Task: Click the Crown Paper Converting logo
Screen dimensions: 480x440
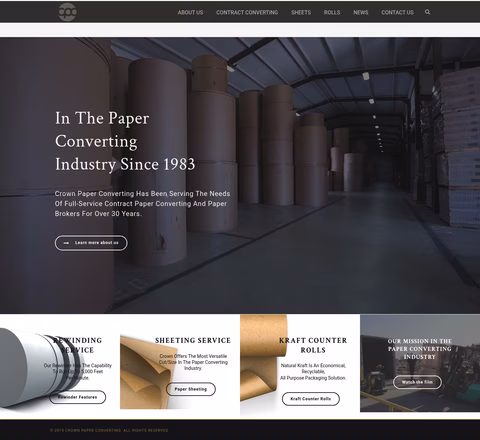Action: [x=67, y=12]
